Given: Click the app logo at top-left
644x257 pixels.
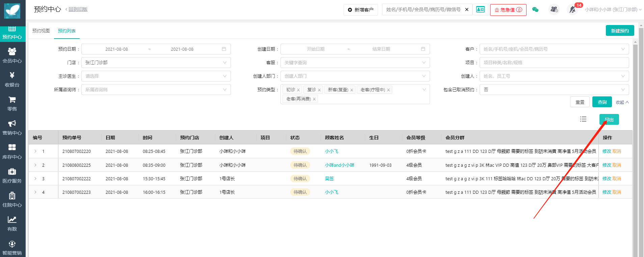Looking at the screenshot, I should 12,11.
